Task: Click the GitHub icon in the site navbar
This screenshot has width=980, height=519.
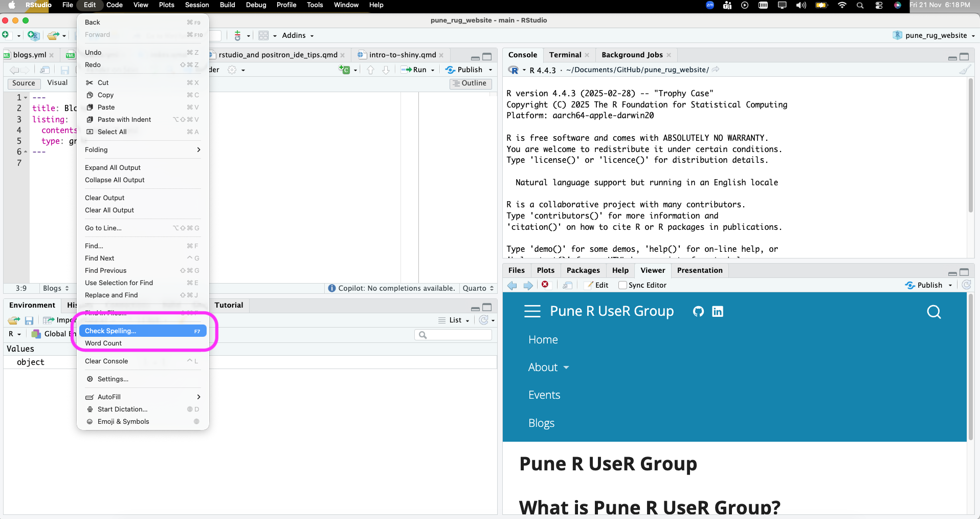Action: (x=698, y=311)
